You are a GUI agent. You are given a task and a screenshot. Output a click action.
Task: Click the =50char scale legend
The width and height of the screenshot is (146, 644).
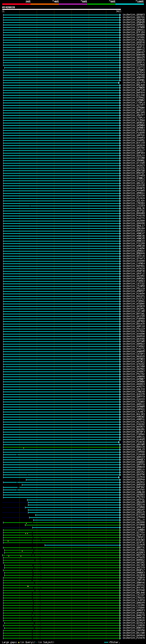click(x=112, y=642)
